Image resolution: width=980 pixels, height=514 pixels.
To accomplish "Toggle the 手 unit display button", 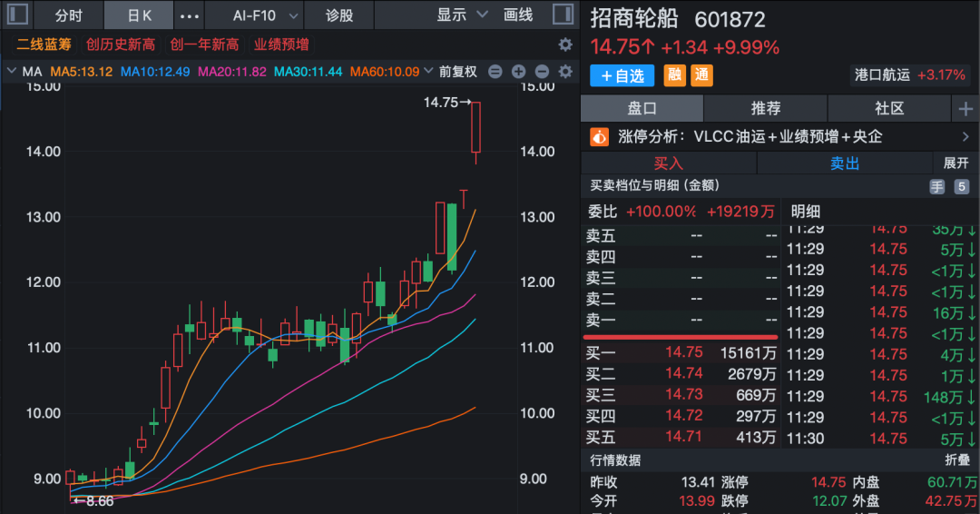I will tap(936, 186).
